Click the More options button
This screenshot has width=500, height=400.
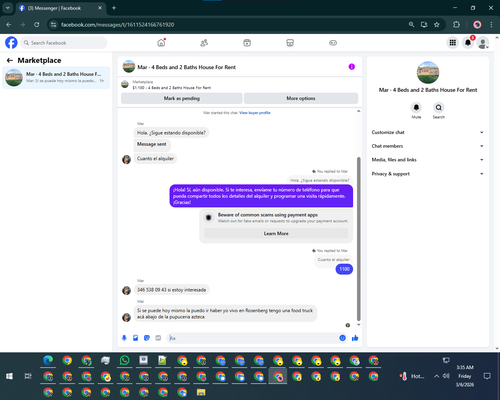[301, 98]
